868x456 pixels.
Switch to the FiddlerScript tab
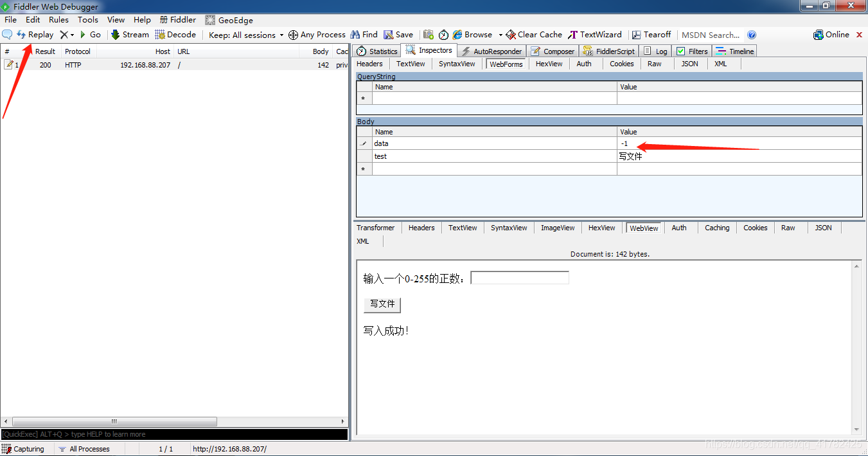click(x=609, y=51)
